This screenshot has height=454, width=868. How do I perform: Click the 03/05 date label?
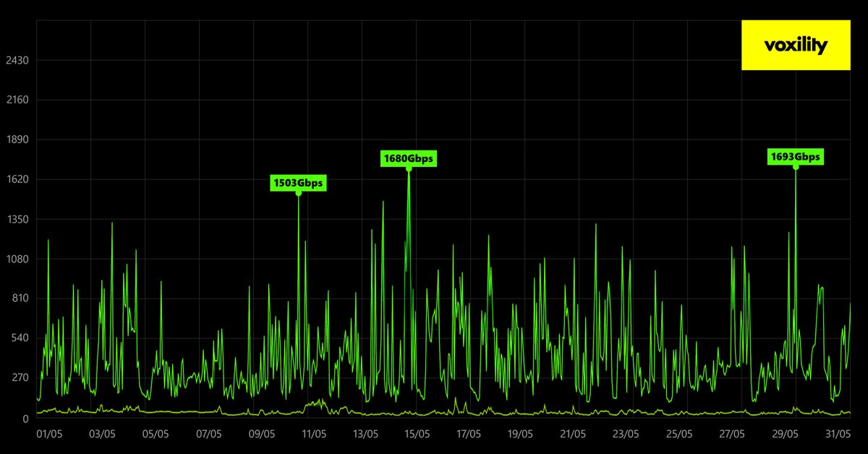(x=103, y=434)
